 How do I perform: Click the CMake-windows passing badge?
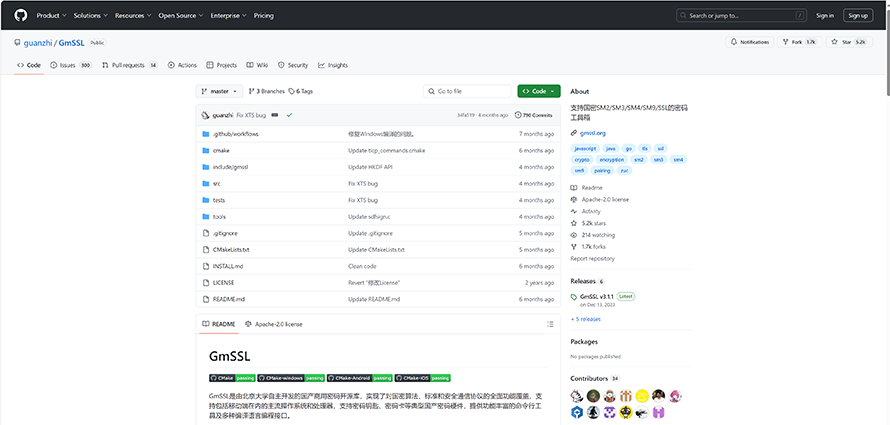click(x=291, y=378)
